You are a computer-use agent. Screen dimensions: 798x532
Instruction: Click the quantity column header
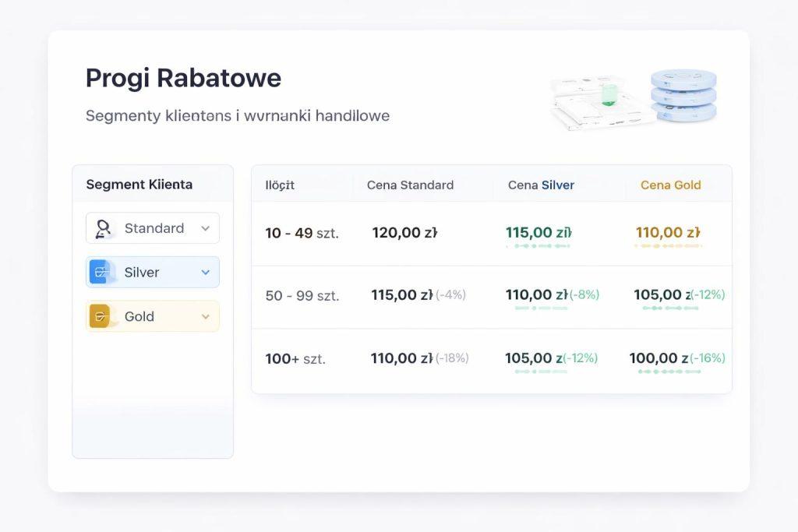(280, 185)
